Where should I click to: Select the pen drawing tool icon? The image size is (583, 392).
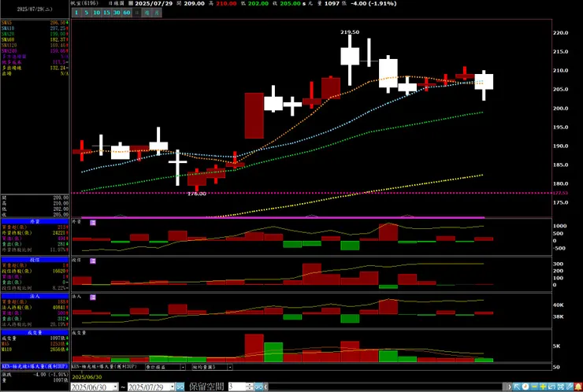point(570,386)
